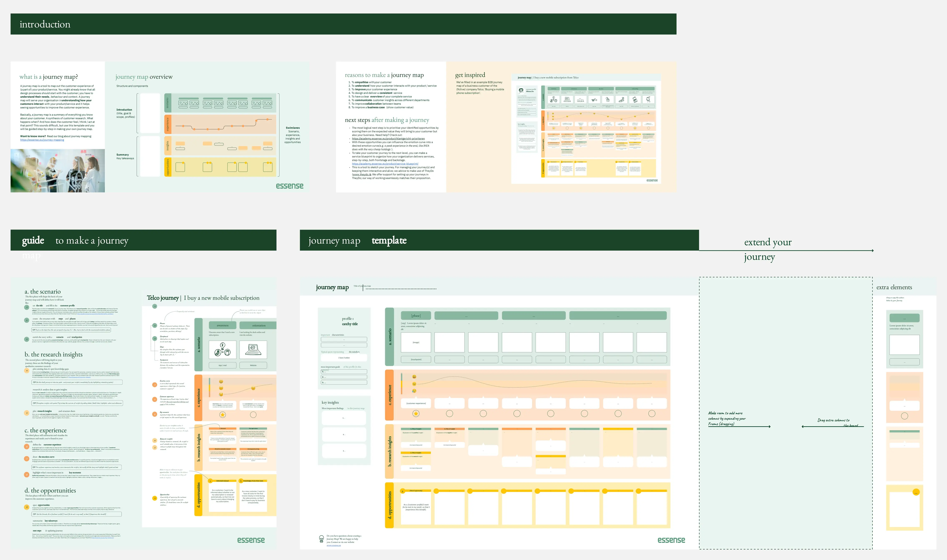
Task: Open the klantgericht-prioriteren academy link
Action: pos(388,138)
